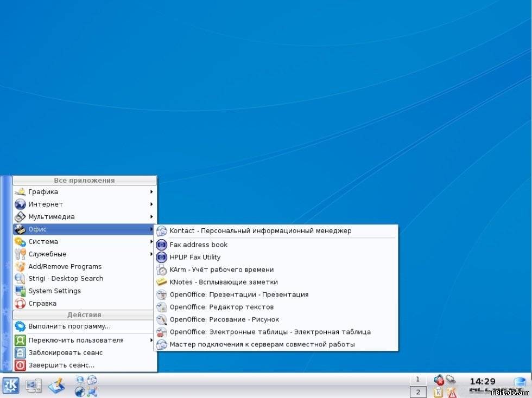The height and width of the screenshot is (398, 532).
Task: Choose Мастер подключения к серверам совместной работы
Action: point(276,344)
